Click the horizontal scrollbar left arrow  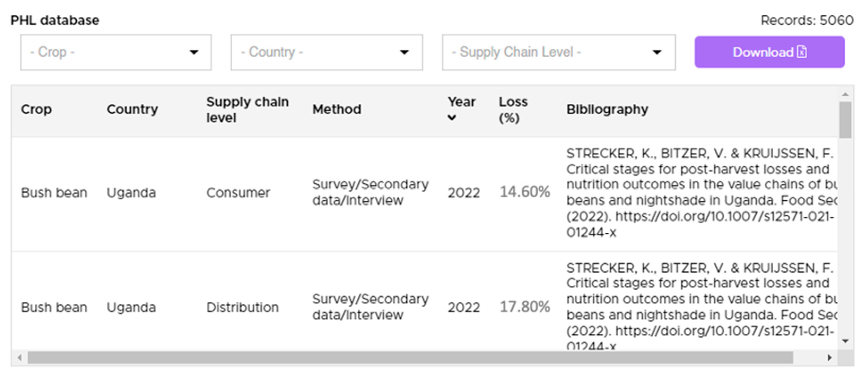coord(20,357)
